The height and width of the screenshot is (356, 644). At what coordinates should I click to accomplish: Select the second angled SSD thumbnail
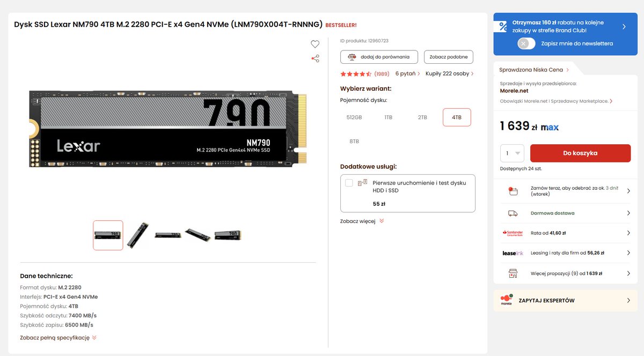138,235
